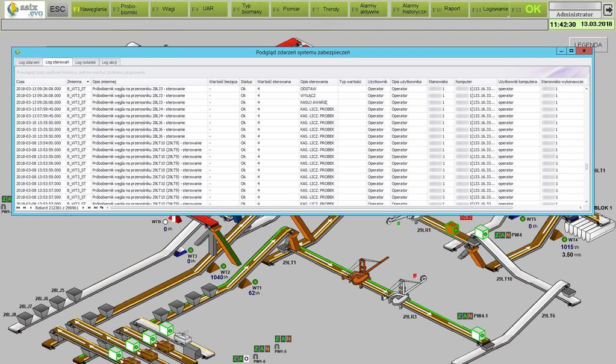
Task: Click the logout arrow icon beside Administrator
Action: (608, 10)
